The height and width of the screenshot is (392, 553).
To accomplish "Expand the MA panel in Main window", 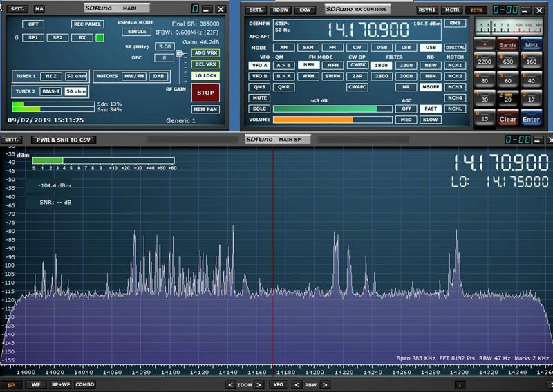I will pos(39,9).
